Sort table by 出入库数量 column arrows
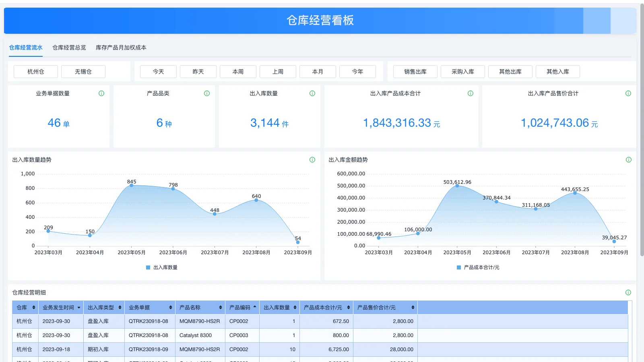This screenshot has width=644, height=362. pos(295,307)
